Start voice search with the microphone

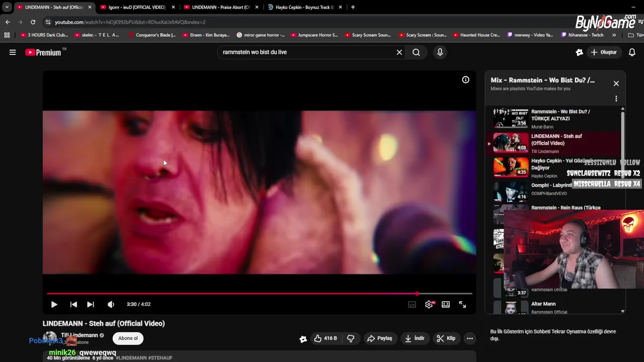(x=440, y=52)
